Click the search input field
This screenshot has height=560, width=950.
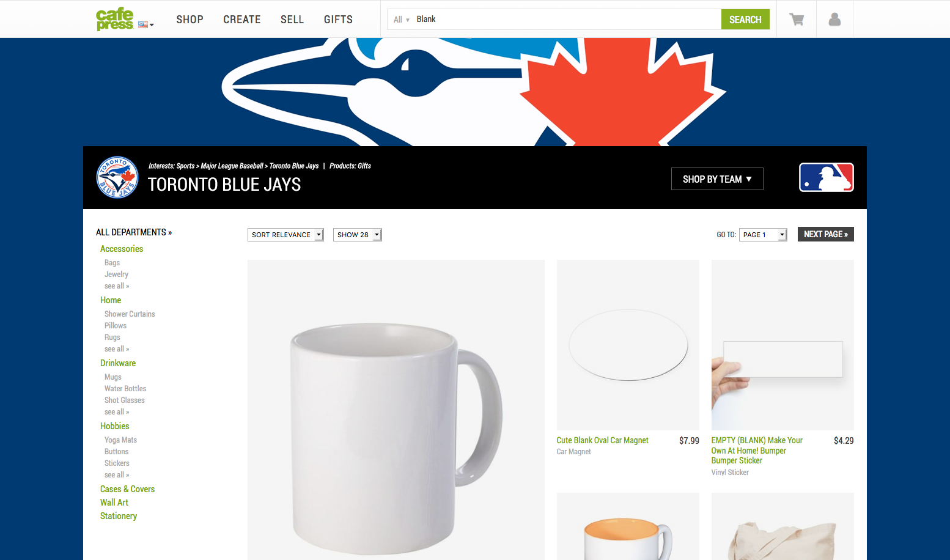567,20
